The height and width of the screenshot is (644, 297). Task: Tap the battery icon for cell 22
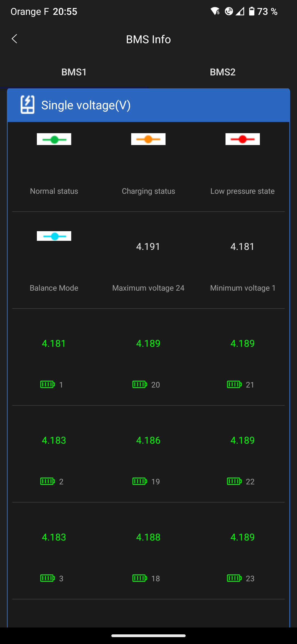(234, 481)
